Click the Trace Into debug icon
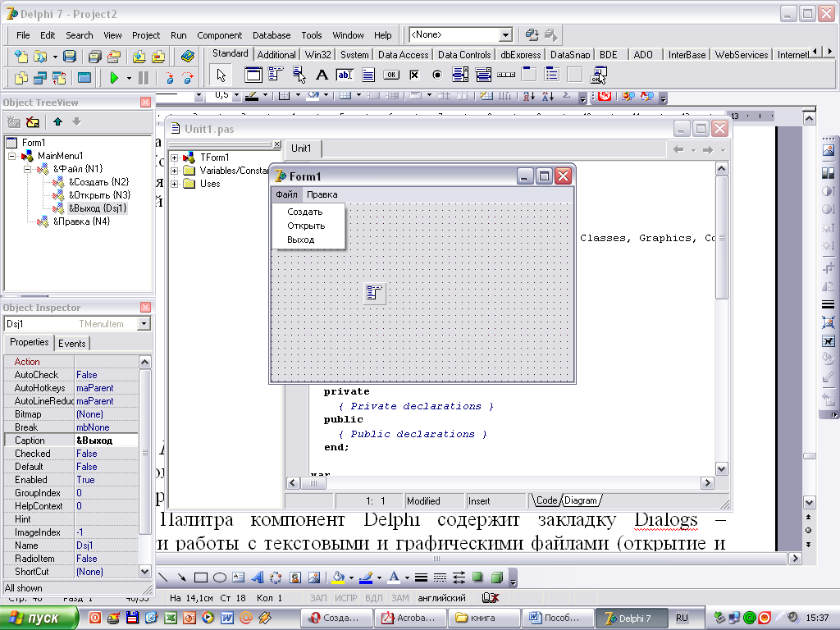The width and height of the screenshot is (840, 630). coord(169,78)
